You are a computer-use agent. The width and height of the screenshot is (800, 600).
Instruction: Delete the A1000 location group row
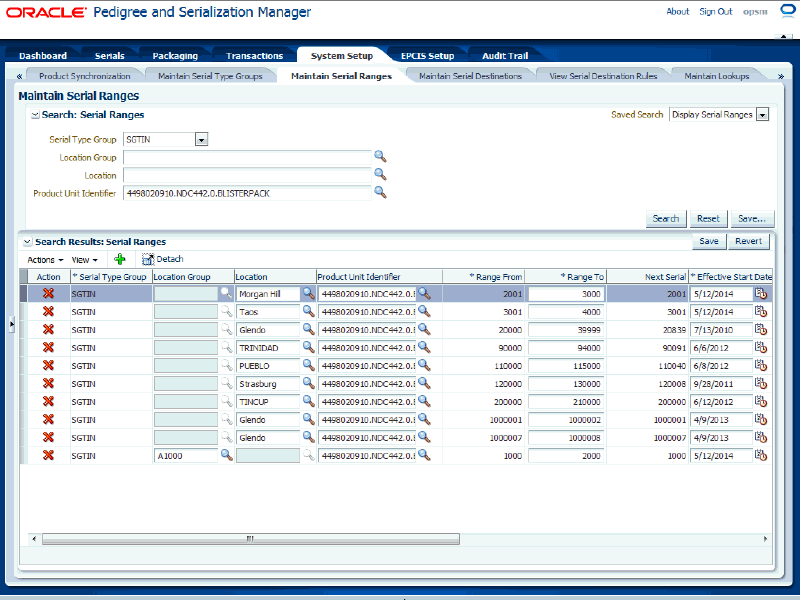pyautogui.click(x=48, y=455)
